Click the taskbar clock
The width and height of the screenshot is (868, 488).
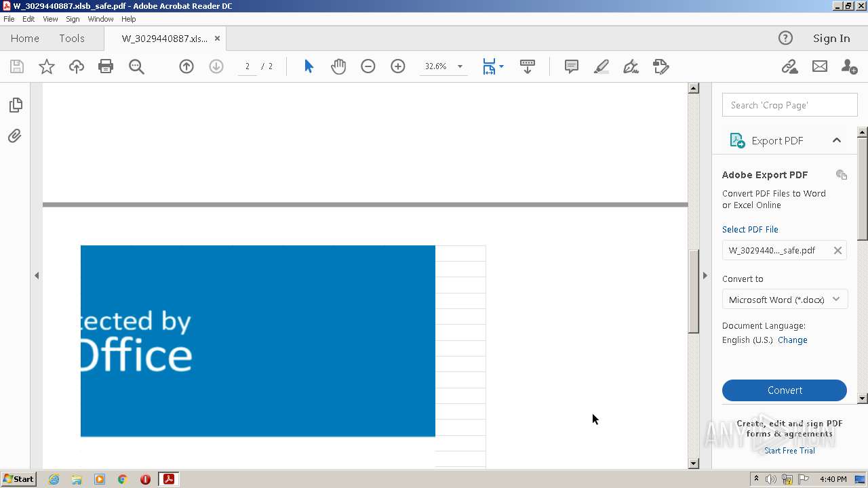[x=833, y=479]
